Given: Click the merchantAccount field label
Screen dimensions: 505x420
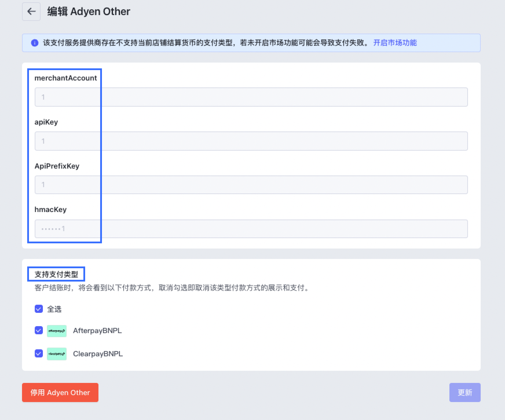Looking at the screenshot, I should [x=66, y=78].
